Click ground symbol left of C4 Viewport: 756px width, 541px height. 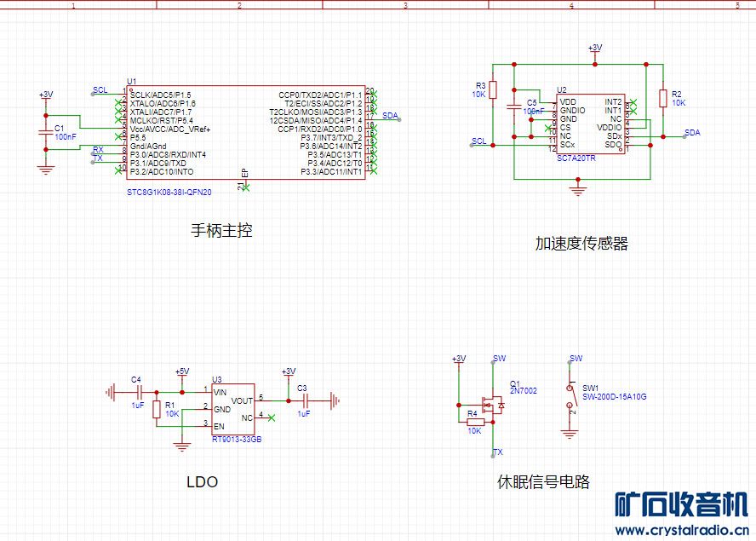[111, 393]
